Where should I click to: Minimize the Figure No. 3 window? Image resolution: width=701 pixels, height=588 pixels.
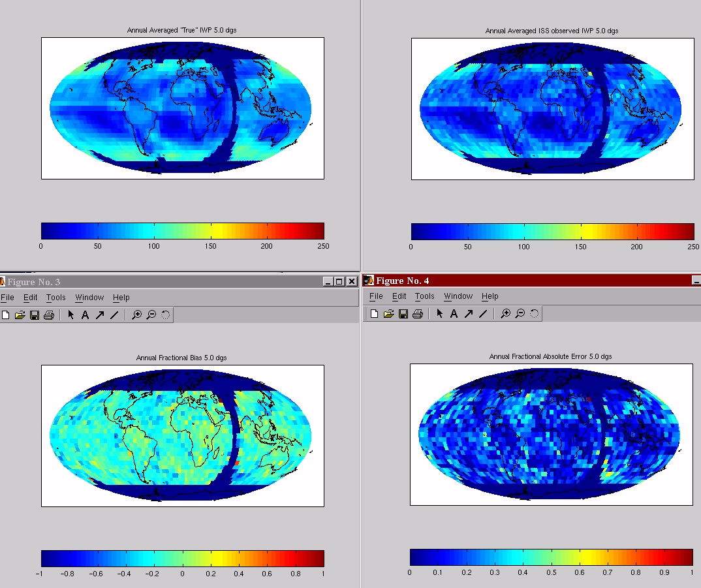(328, 282)
